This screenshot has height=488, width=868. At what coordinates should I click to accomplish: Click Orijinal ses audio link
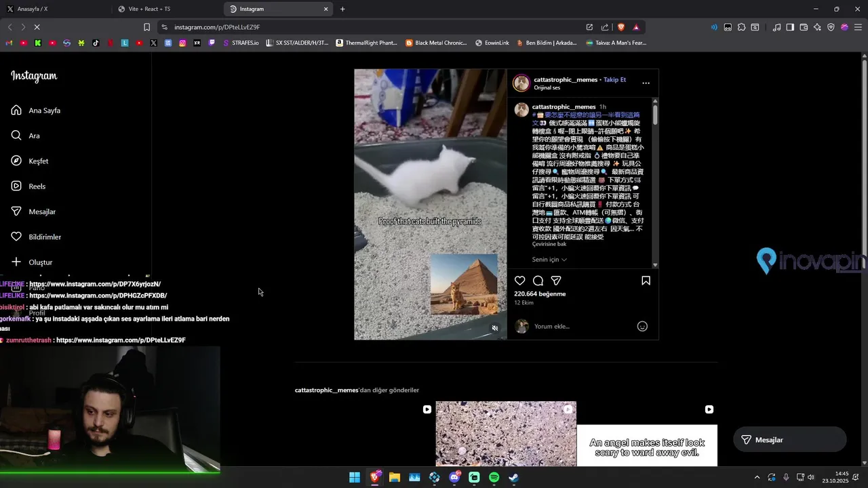[547, 88]
